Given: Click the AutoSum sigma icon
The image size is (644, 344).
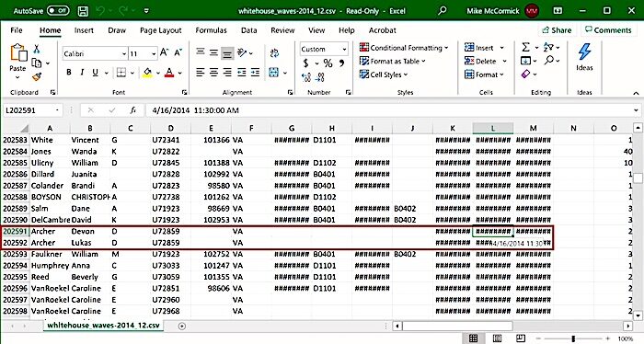Looking at the screenshot, I should pos(525,47).
